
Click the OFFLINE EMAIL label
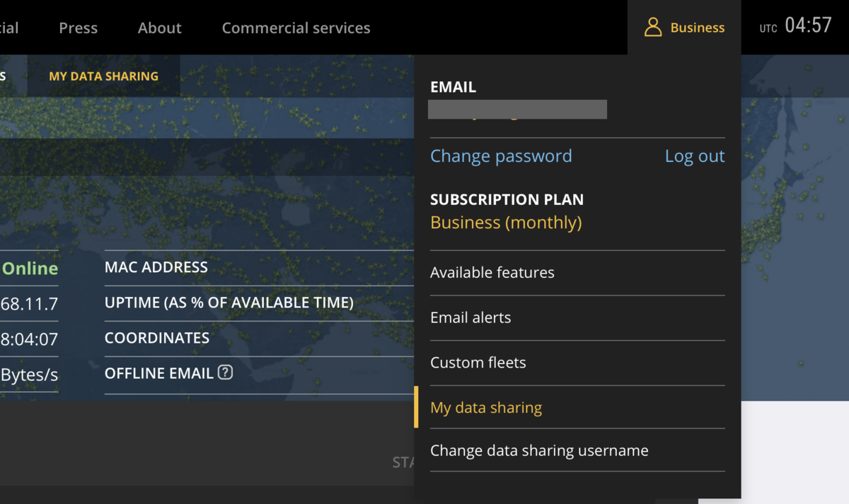click(x=159, y=373)
